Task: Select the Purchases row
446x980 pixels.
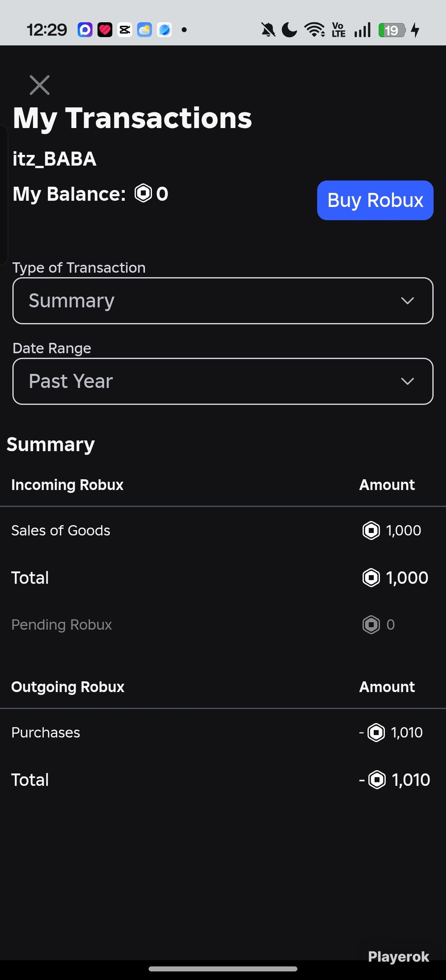Action: click(223, 732)
